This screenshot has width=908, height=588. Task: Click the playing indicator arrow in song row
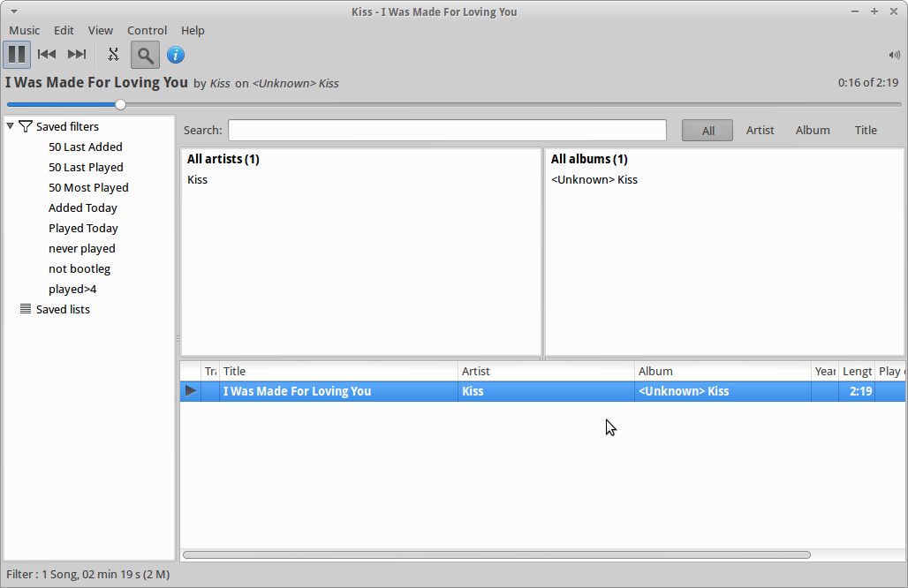click(191, 391)
